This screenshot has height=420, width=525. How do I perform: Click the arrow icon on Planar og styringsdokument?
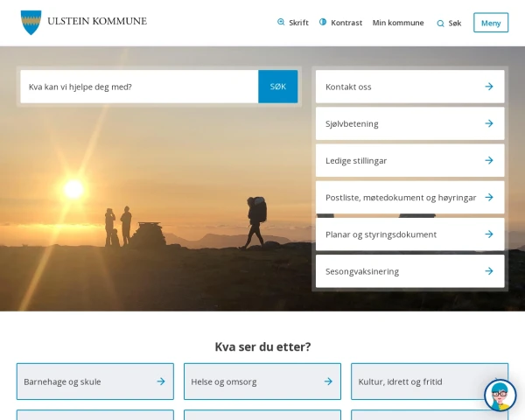(489, 234)
